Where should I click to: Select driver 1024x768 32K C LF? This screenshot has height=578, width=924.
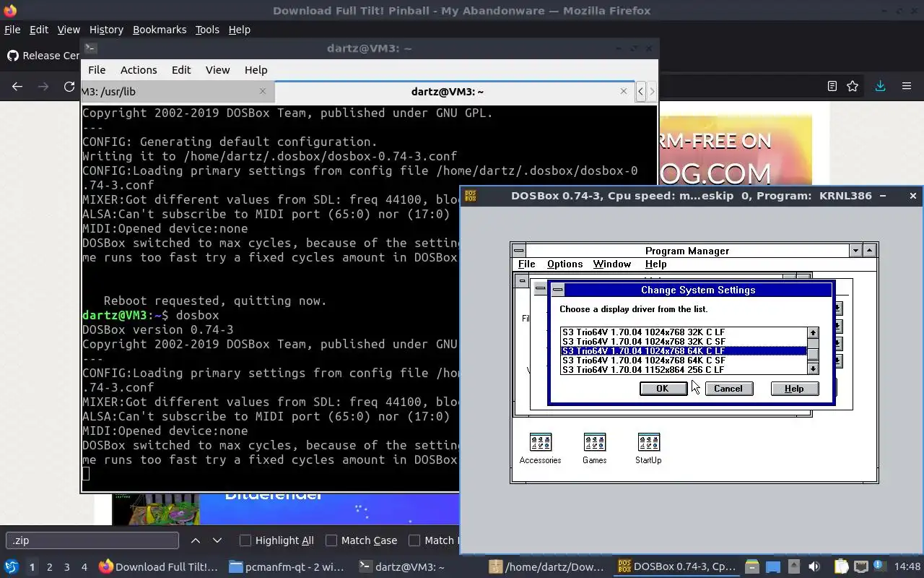(x=684, y=332)
